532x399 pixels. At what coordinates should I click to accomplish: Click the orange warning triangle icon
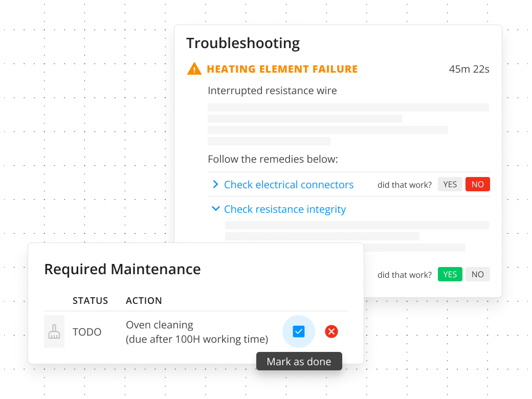pos(194,69)
